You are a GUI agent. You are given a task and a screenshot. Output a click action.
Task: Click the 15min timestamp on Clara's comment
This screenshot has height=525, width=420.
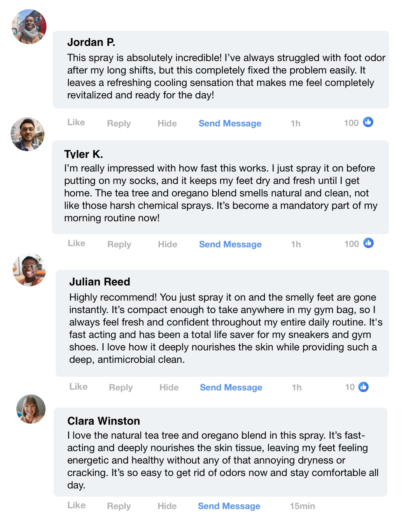coord(302,506)
